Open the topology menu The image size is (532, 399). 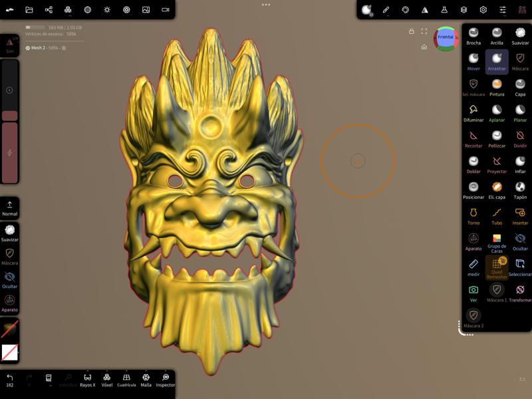tap(68, 9)
